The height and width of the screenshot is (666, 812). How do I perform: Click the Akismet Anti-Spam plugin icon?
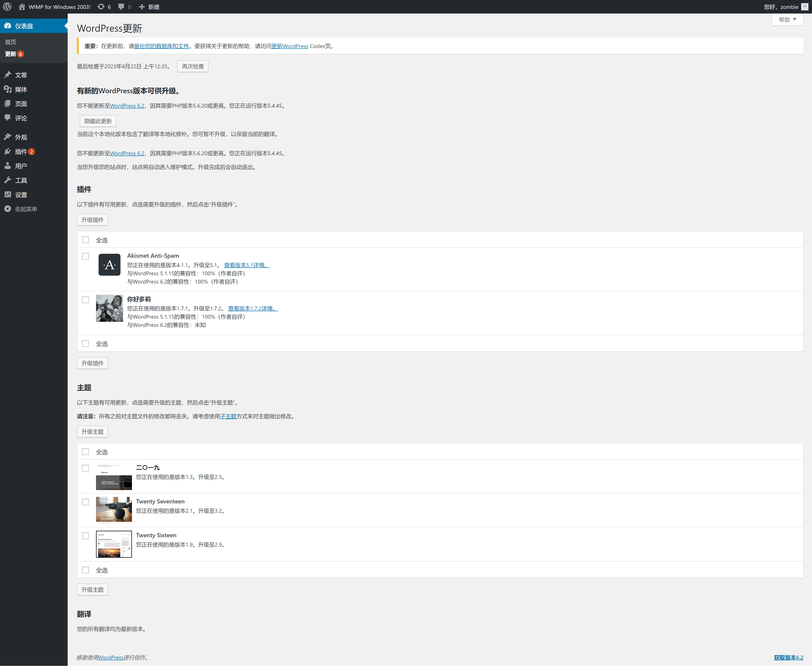109,265
